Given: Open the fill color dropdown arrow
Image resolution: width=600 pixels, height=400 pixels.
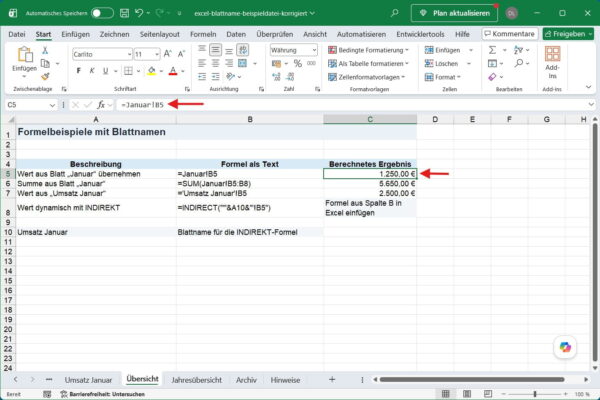Looking at the screenshot, I should point(161,71).
